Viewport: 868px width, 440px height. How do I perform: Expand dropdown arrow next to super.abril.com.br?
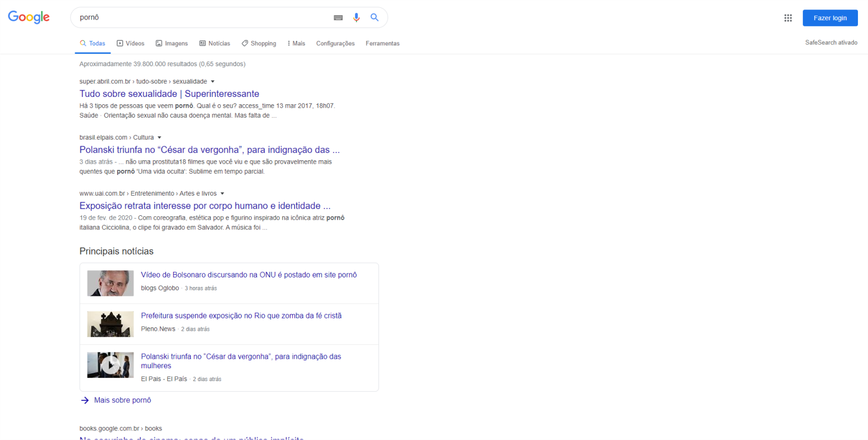coord(213,82)
